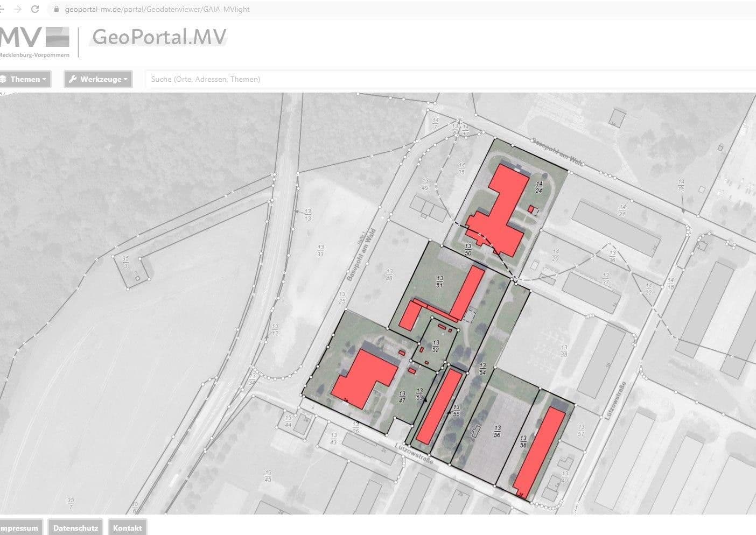Open the Kontakt page
Screen dimensions: 756x535
coord(127,527)
